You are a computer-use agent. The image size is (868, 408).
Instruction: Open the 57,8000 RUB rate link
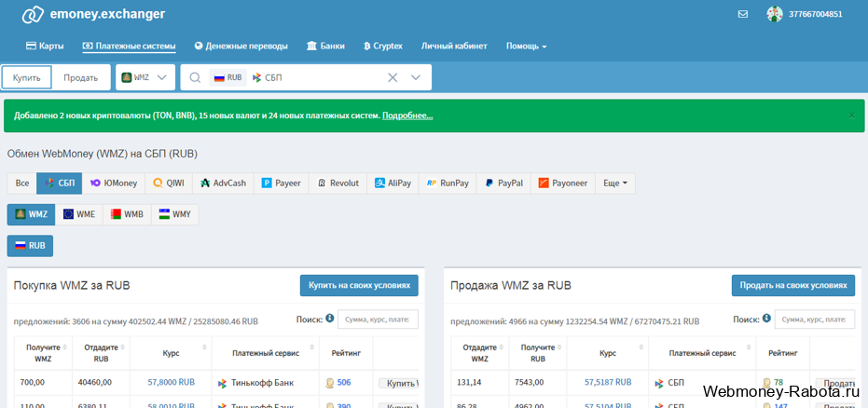(171, 383)
